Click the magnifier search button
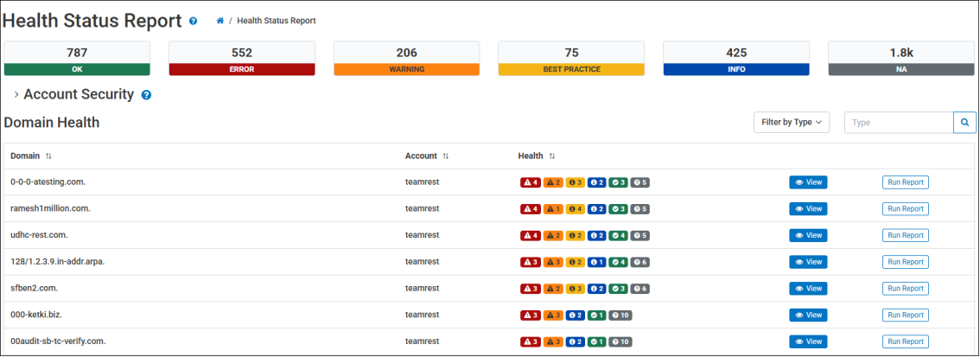This screenshot has height=357, width=980. [x=964, y=123]
